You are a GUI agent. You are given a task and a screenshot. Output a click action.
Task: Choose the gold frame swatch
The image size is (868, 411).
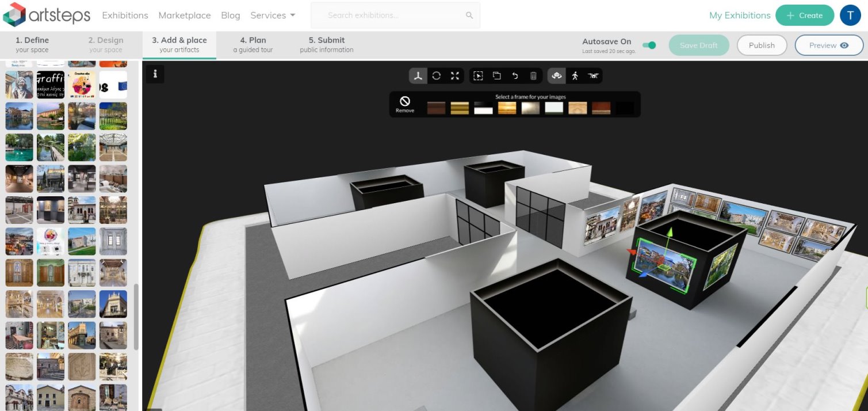click(460, 108)
